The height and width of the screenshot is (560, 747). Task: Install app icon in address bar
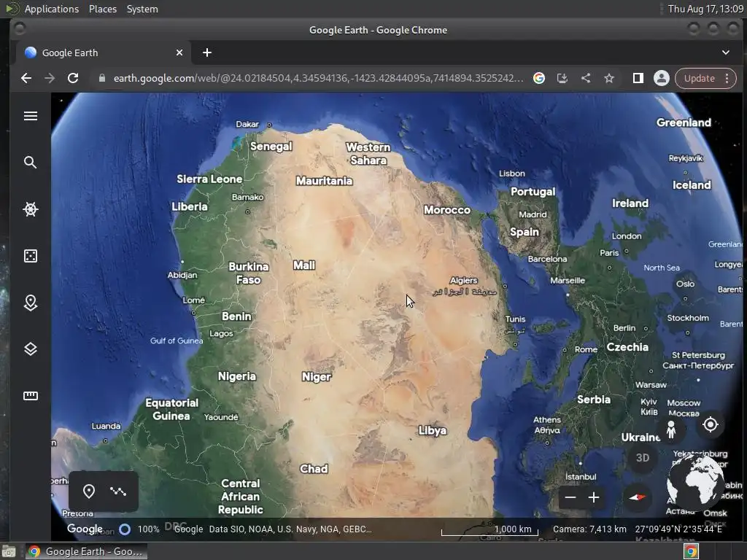(562, 78)
